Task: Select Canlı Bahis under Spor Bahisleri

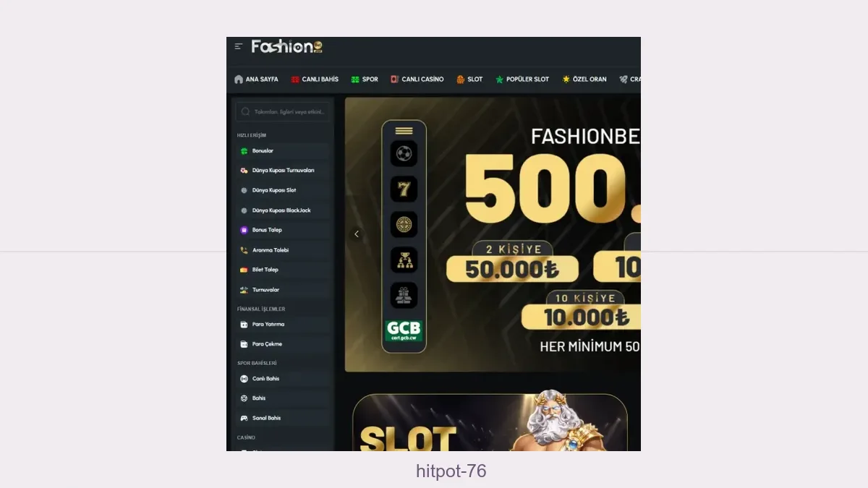Action: (283, 379)
